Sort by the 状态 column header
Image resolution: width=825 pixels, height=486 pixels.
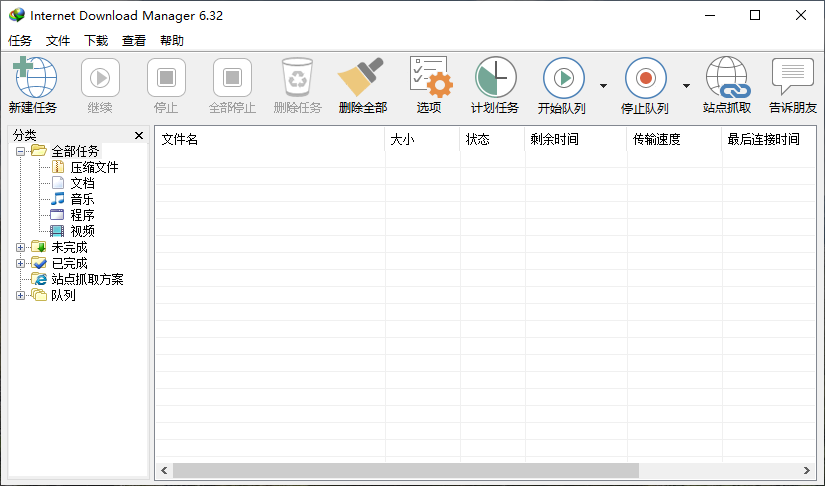pos(492,139)
